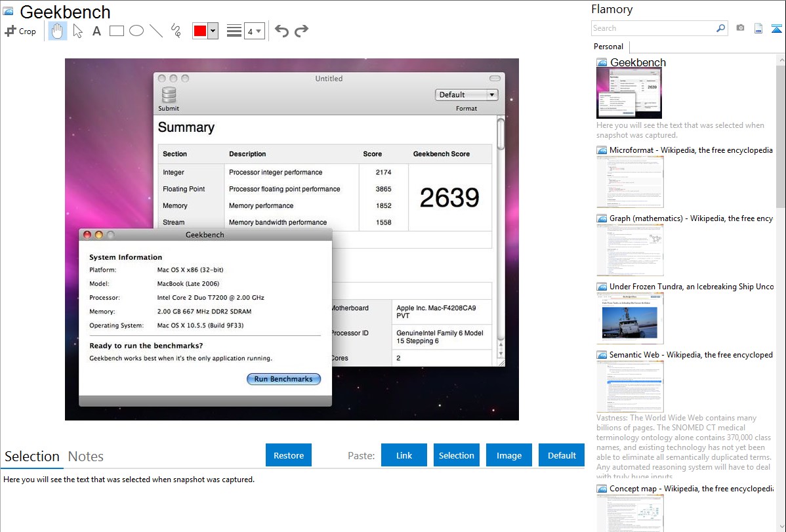Viewport: 786px width, 532px height.
Task: Click the search magnifier icon
Action: pyautogui.click(x=721, y=28)
